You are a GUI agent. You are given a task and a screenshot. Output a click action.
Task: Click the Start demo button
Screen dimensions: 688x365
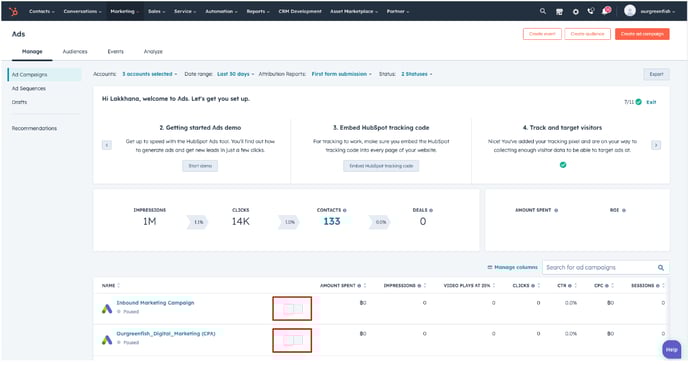(200, 166)
